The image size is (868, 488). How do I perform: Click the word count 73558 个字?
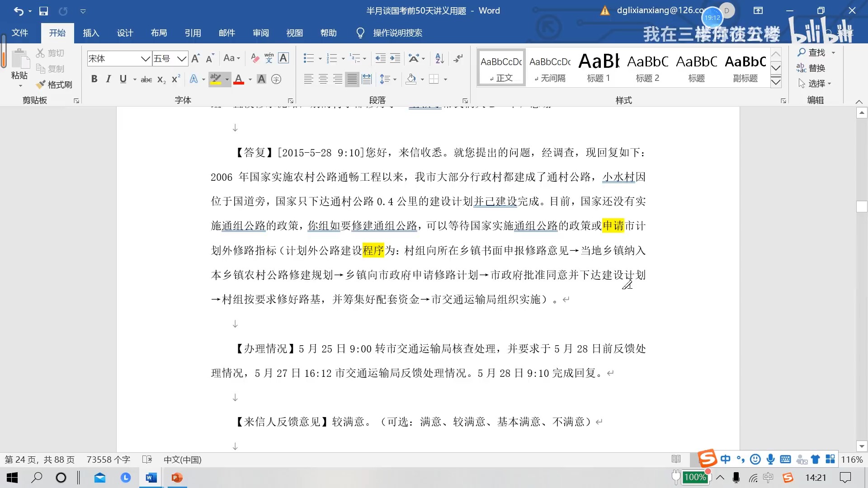pyautogui.click(x=108, y=460)
